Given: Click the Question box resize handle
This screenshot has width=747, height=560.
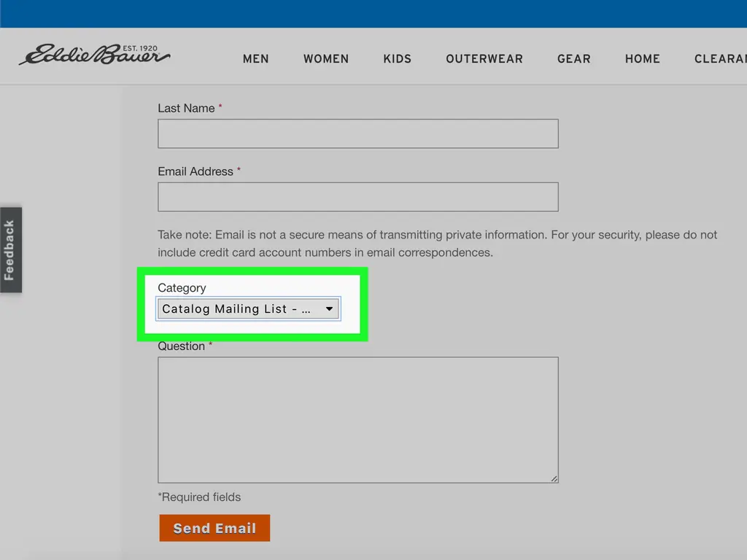Looking at the screenshot, I should 554,478.
